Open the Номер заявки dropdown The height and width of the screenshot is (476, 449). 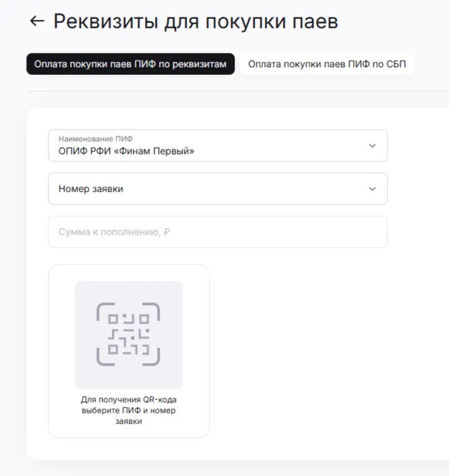[x=218, y=189]
